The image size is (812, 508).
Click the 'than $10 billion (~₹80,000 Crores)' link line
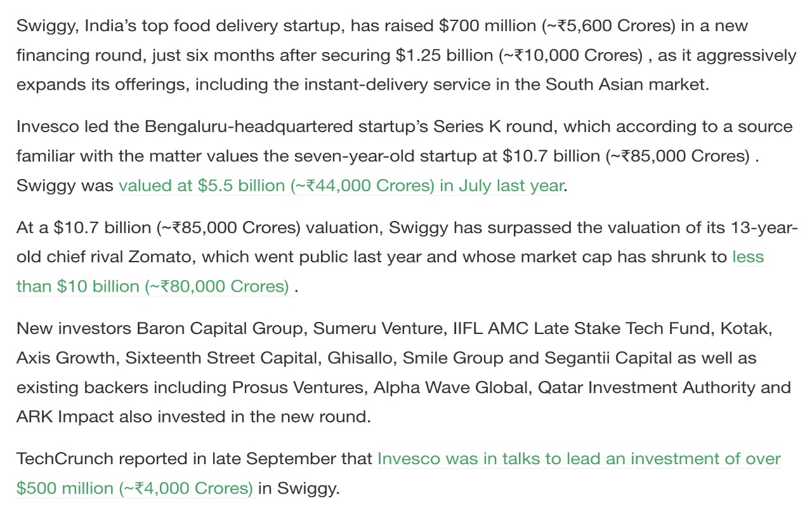coord(152,286)
